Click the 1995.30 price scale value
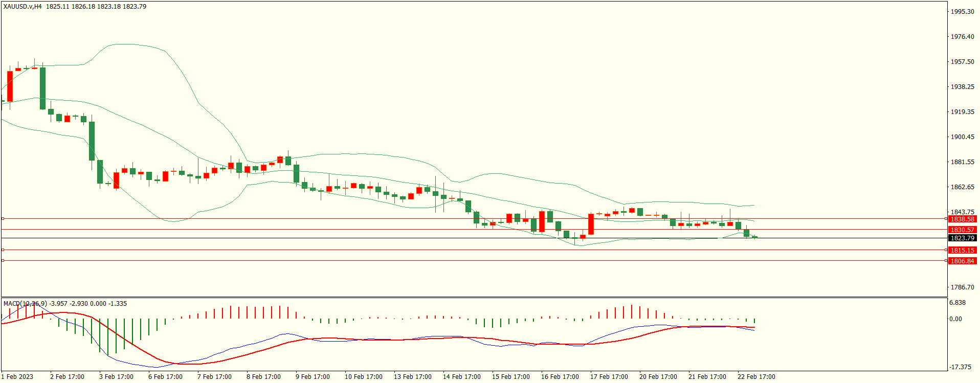 tap(962, 12)
